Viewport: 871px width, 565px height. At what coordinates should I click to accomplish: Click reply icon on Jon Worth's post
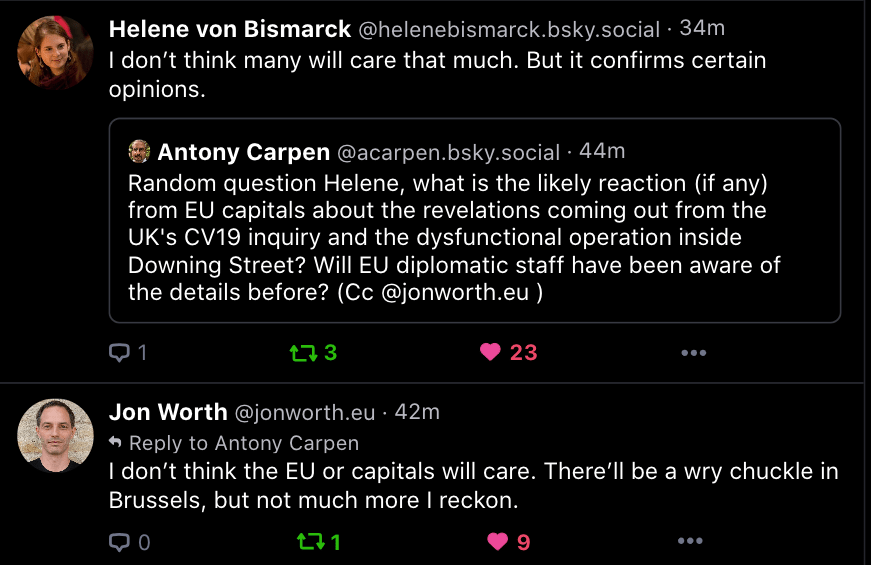click(x=119, y=542)
